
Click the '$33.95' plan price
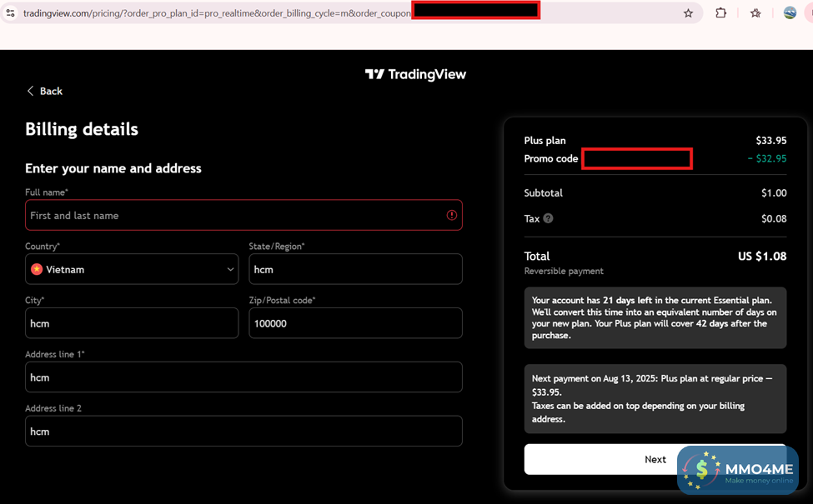pyautogui.click(x=771, y=141)
